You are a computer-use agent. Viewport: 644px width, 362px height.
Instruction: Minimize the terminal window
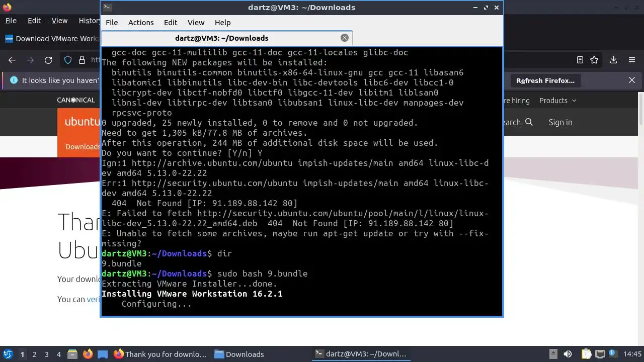tap(475, 8)
